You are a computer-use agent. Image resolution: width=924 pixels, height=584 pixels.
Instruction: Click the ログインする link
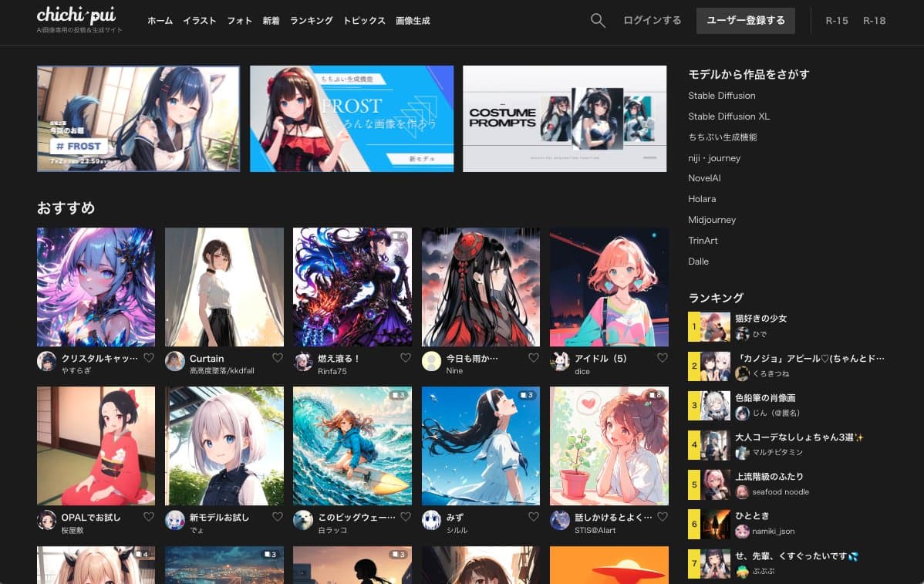tap(652, 21)
